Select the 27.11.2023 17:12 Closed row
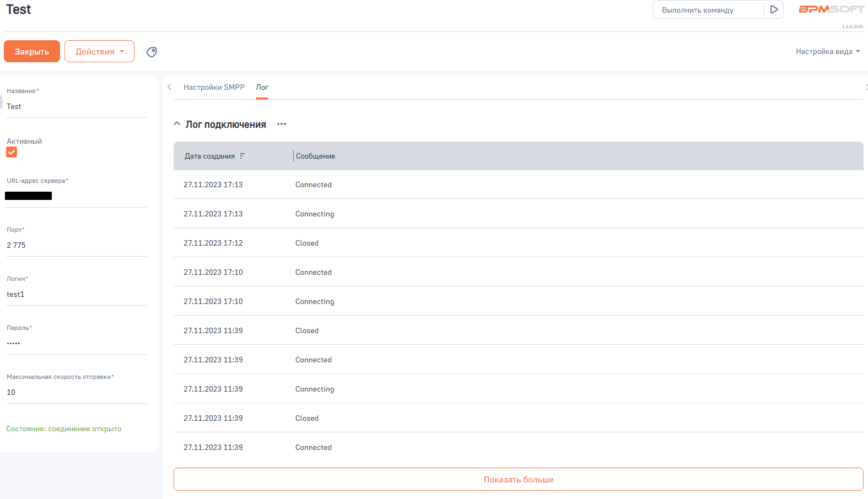The image size is (868, 499). 518,243
